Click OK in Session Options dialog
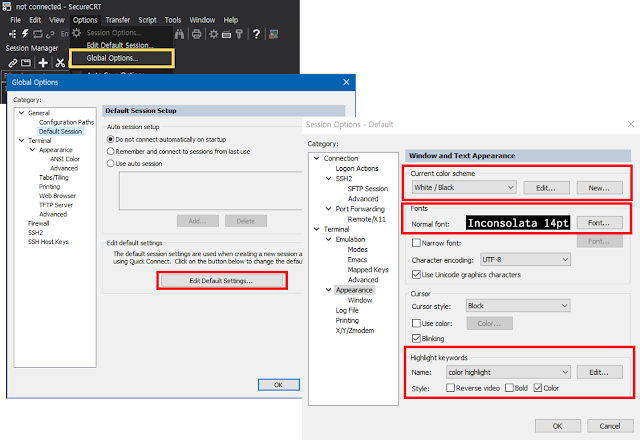640x440 pixels. [x=558, y=426]
